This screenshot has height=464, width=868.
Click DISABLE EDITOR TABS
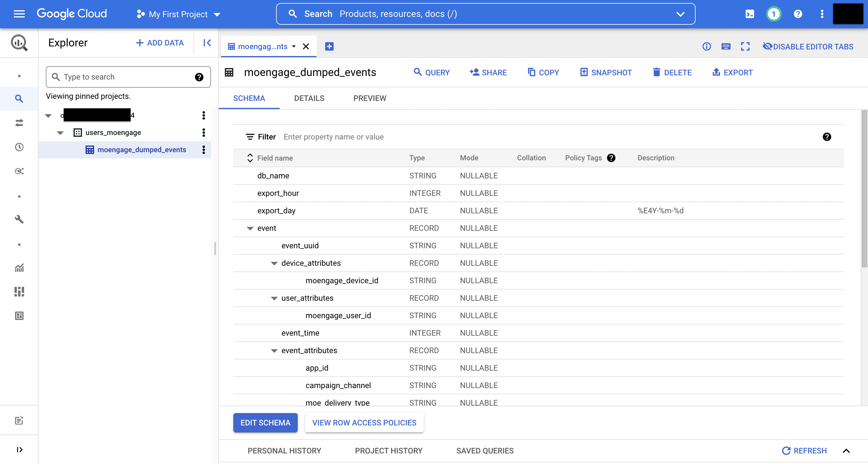(808, 46)
